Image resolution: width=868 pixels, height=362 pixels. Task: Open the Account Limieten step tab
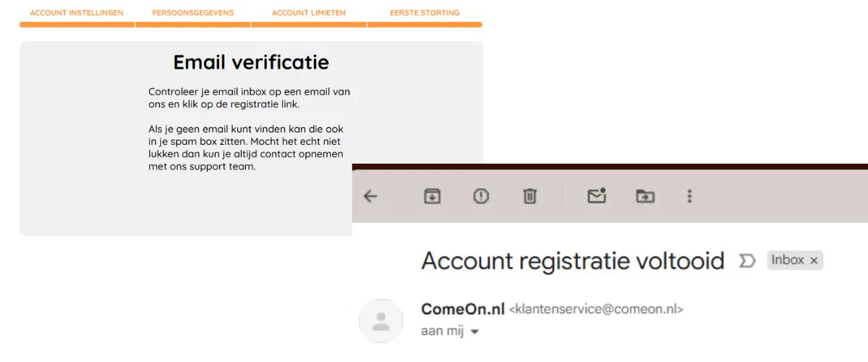(309, 13)
